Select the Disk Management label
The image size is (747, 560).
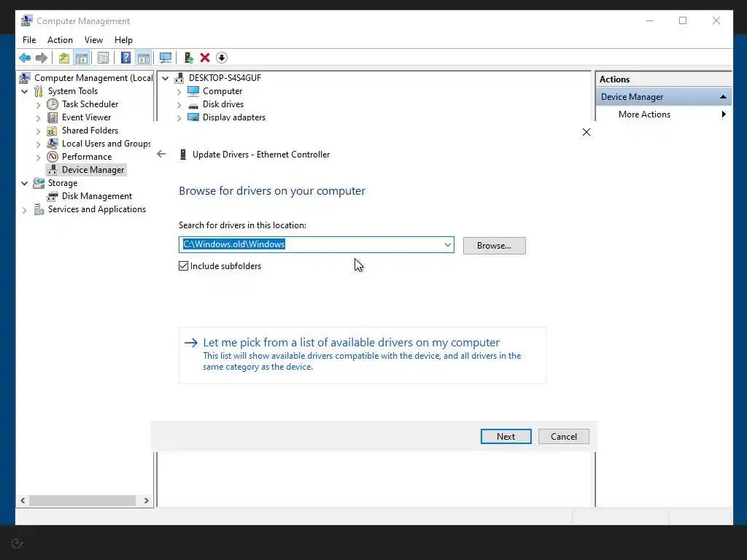[x=97, y=196]
